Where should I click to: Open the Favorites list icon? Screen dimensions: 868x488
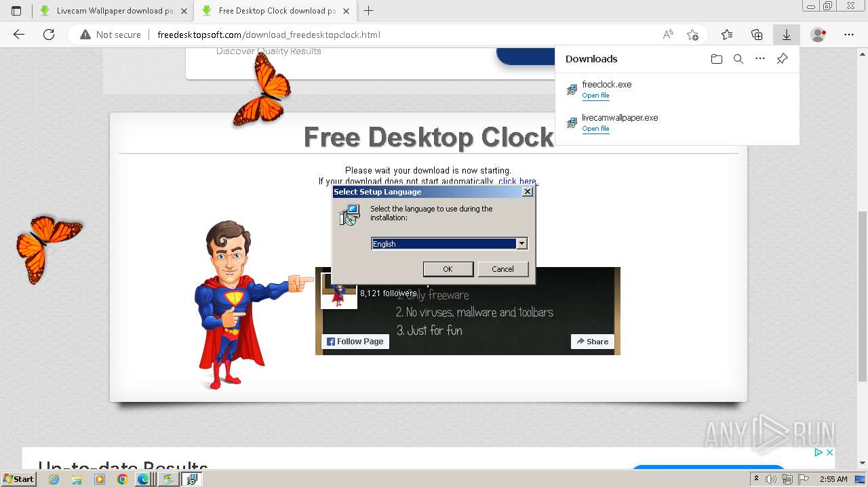click(727, 35)
